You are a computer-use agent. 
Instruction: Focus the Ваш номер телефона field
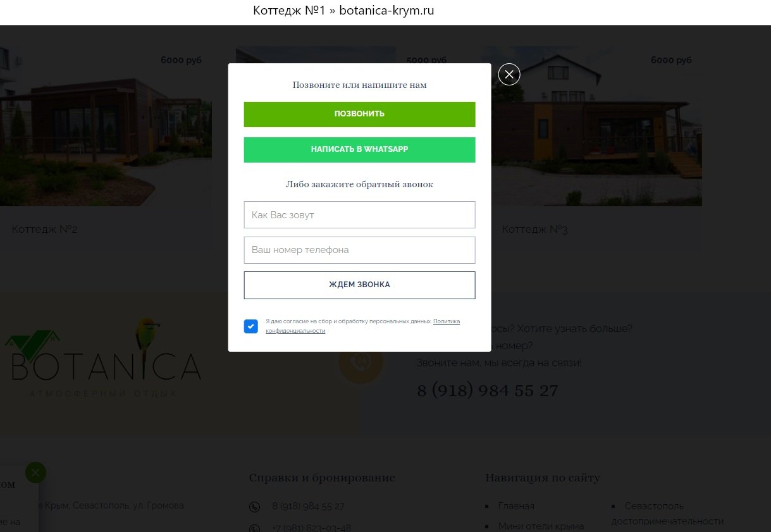[x=359, y=250]
